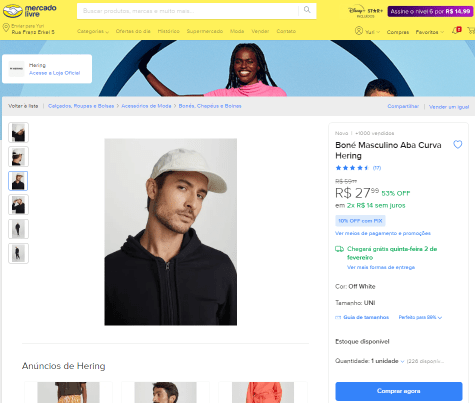Click the Mercado Livre logo

29,11
